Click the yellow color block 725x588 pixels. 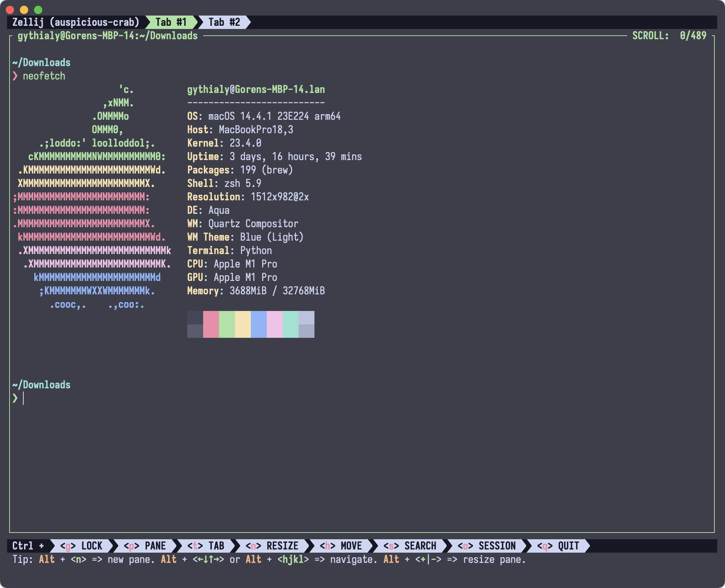243,324
